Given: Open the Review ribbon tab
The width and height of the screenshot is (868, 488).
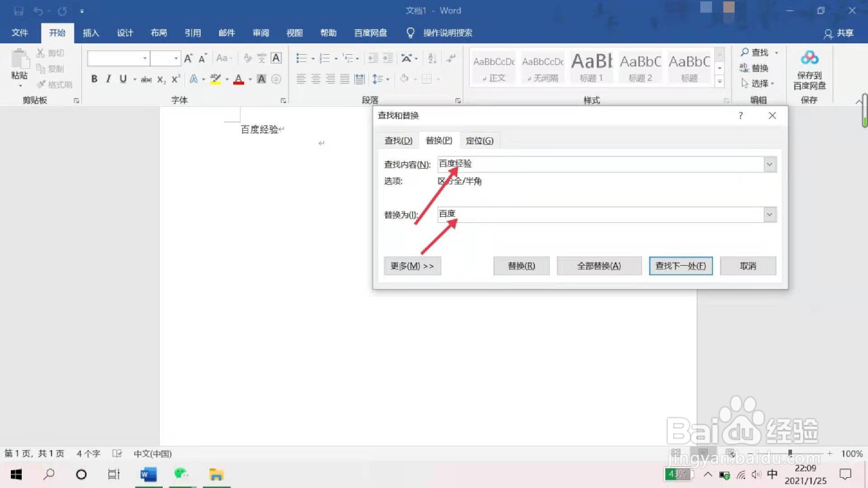Looking at the screenshot, I should (x=261, y=33).
